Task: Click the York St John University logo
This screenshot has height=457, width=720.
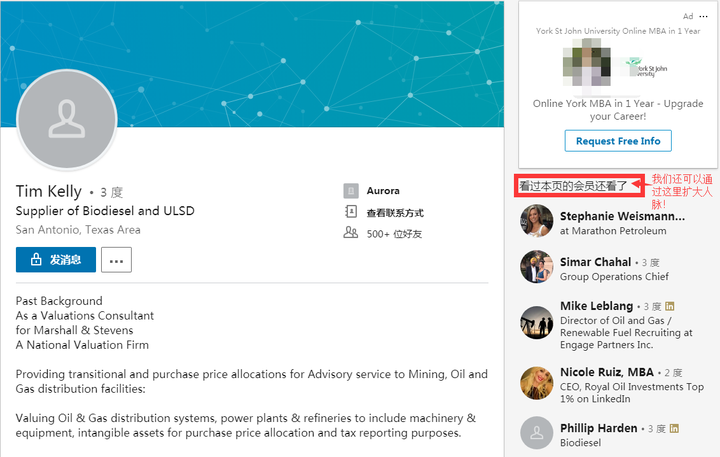Action: [x=647, y=68]
